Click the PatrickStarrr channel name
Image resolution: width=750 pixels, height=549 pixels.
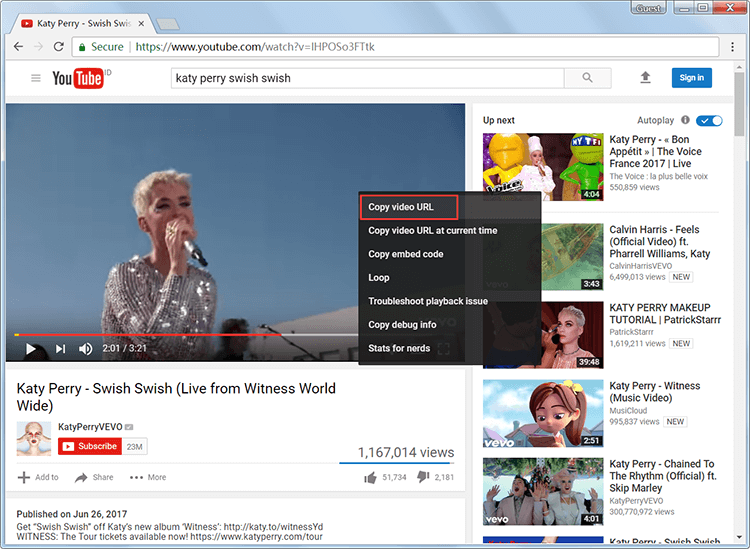click(x=631, y=332)
